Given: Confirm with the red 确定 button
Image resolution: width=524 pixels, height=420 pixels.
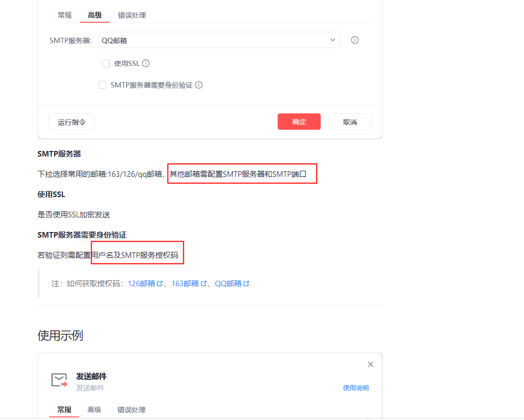Looking at the screenshot, I should [299, 122].
